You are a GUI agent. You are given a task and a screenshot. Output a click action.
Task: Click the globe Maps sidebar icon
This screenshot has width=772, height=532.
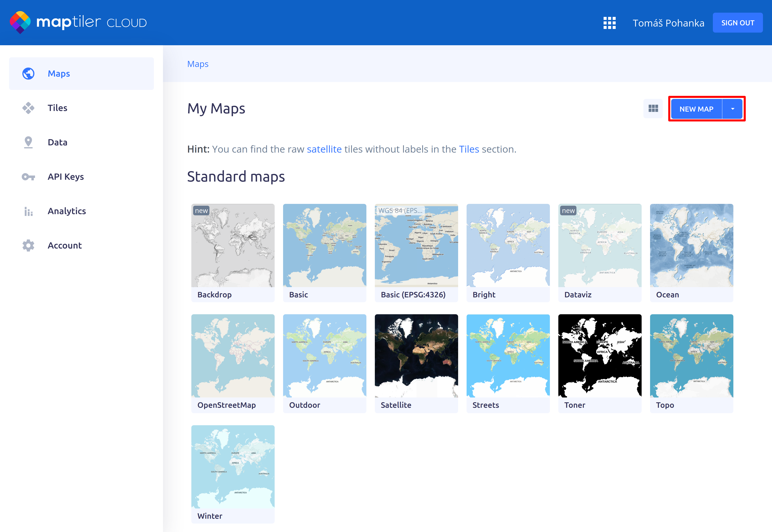pyautogui.click(x=28, y=74)
